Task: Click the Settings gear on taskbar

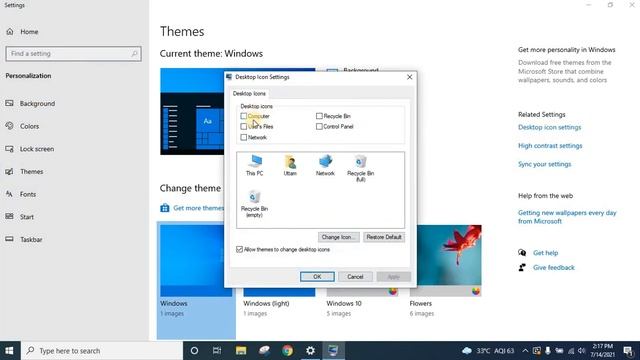Action: [x=311, y=351]
